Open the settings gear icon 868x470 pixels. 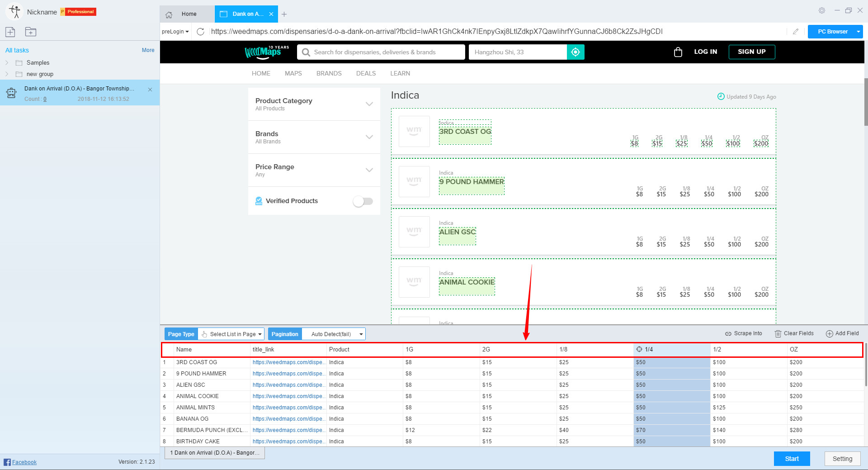(x=822, y=10)
